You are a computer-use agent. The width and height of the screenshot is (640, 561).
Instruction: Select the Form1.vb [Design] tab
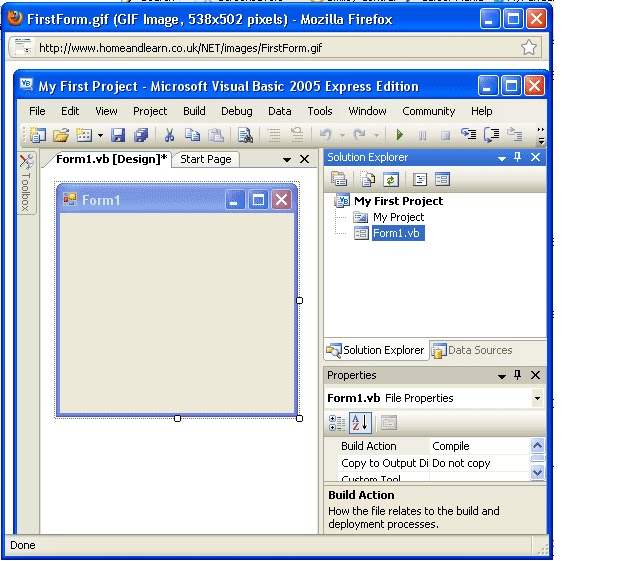tap(111, 159)
